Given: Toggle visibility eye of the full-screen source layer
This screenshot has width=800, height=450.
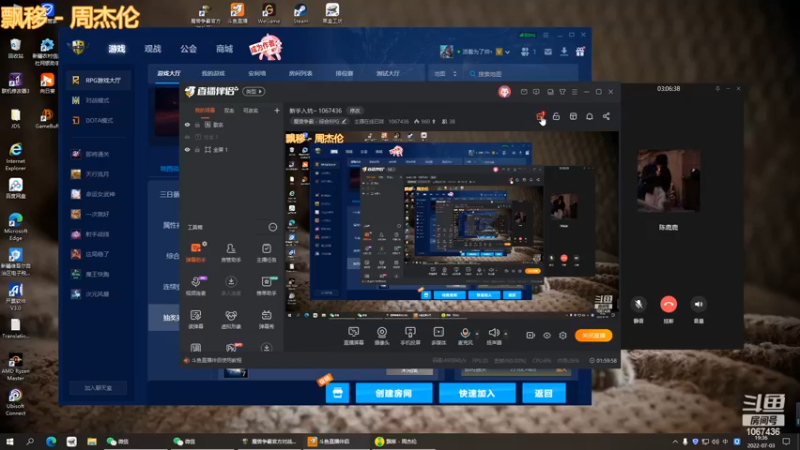Looking at the screenshot, I should tap(187, 149).
